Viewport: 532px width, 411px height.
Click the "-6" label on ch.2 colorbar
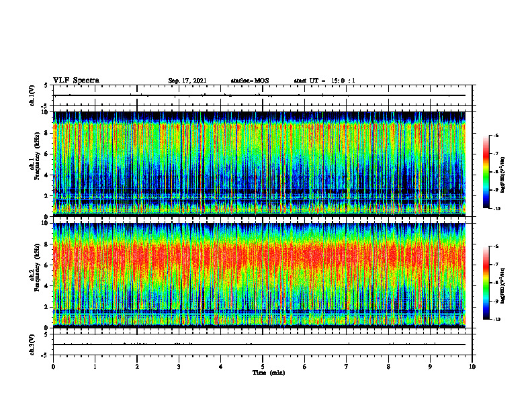coord(496,246)
